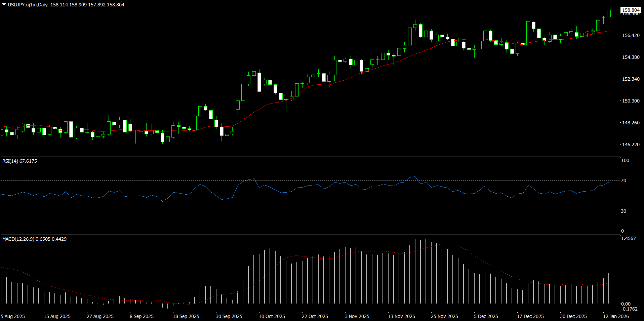This screenshot has height=321, width=644.
Task: Click the small triangle beside USDJPY.oj1m title
Action: [x=4, y=5]
